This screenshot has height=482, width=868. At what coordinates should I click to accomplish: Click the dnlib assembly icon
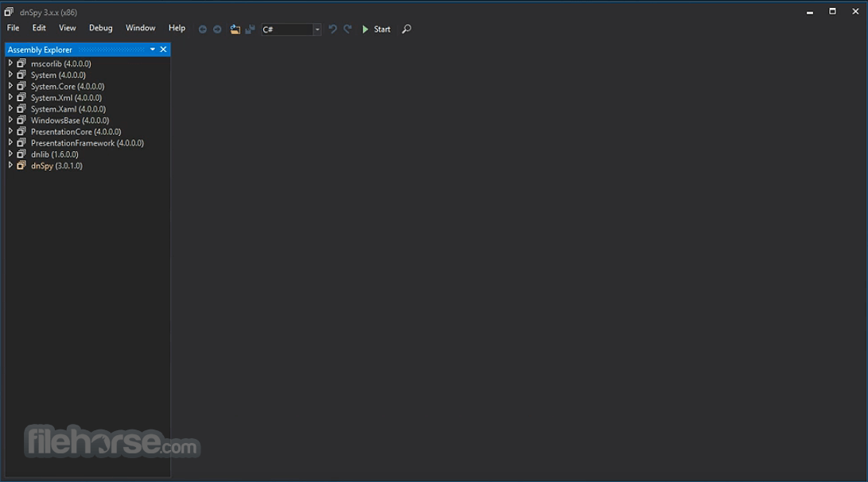point(21,154)
